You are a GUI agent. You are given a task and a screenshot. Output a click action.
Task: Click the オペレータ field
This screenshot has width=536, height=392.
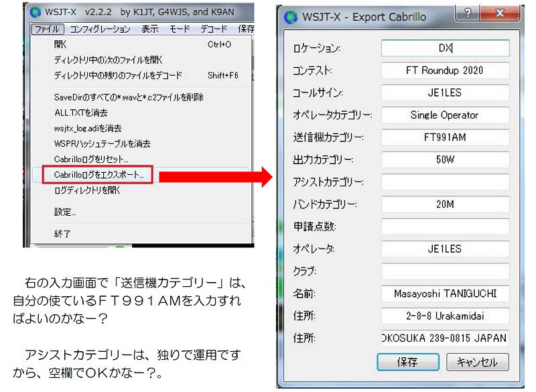(445, 249)
